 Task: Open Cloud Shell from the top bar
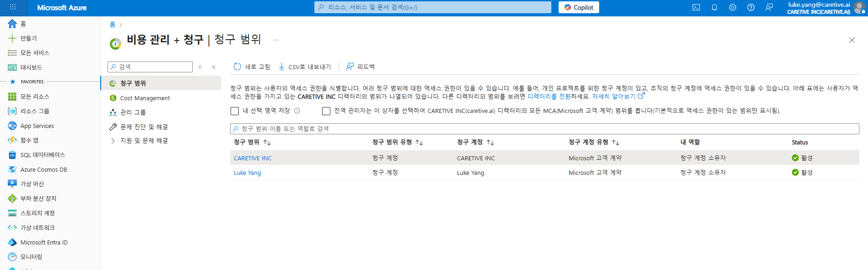point(696,7)
